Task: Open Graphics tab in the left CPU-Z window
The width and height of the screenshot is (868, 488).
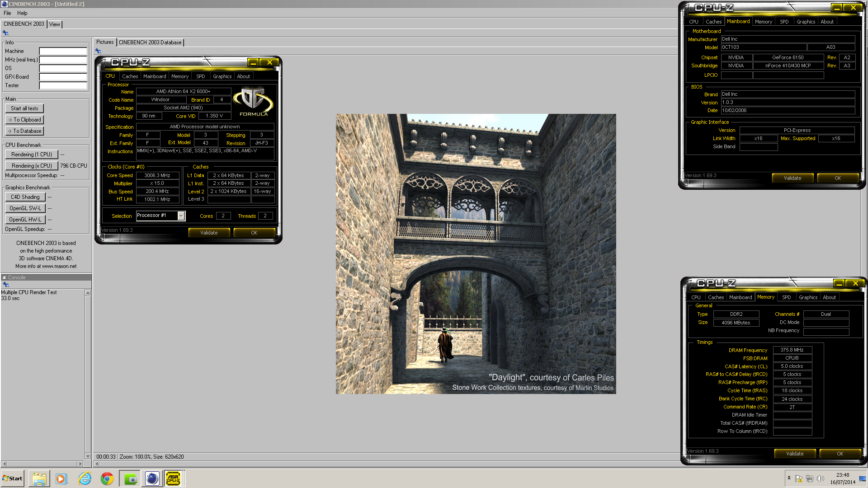Action: click(222, 76)
